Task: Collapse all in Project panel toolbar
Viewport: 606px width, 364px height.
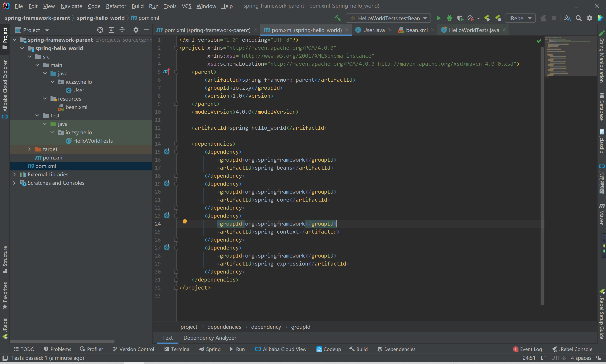Action: pyautogui.click(x=122, y=30)
